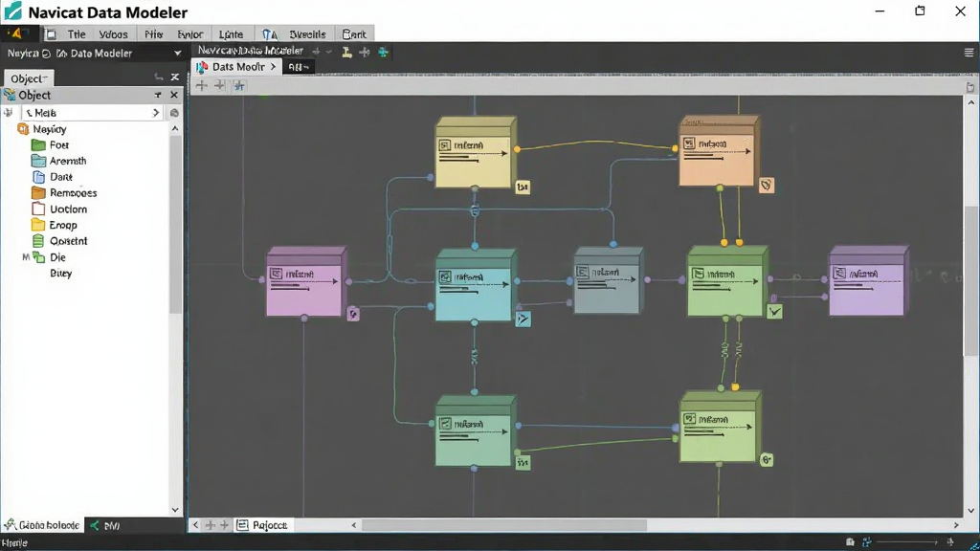The height and width of the screenshot is (551, 980).
Task: Open the 'Bart' menu
Action: [354, 34]
